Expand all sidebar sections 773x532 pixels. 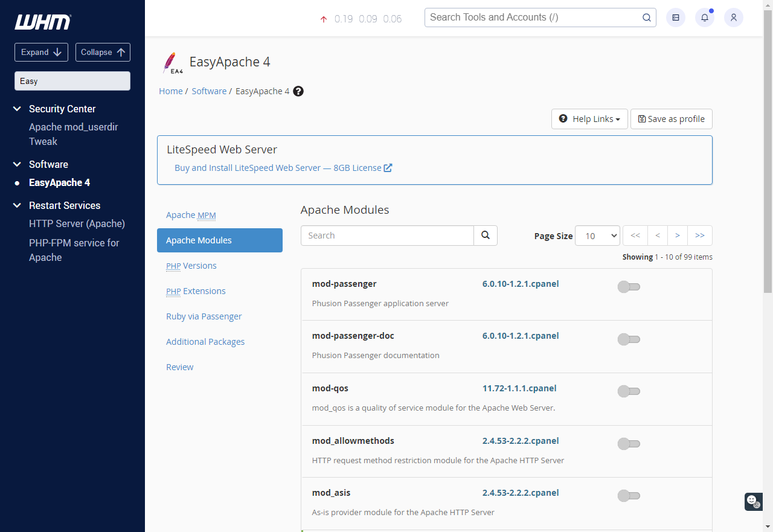pos(41,52)
